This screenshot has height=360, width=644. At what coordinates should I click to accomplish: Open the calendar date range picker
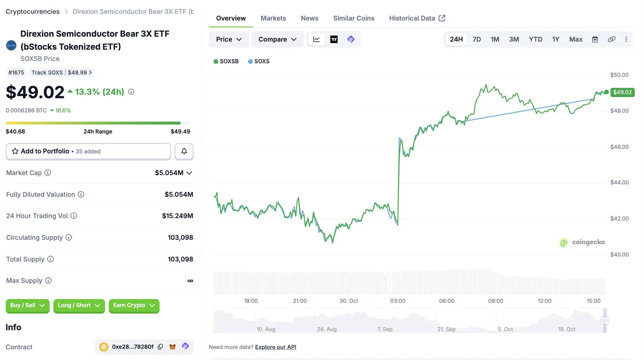595,39
